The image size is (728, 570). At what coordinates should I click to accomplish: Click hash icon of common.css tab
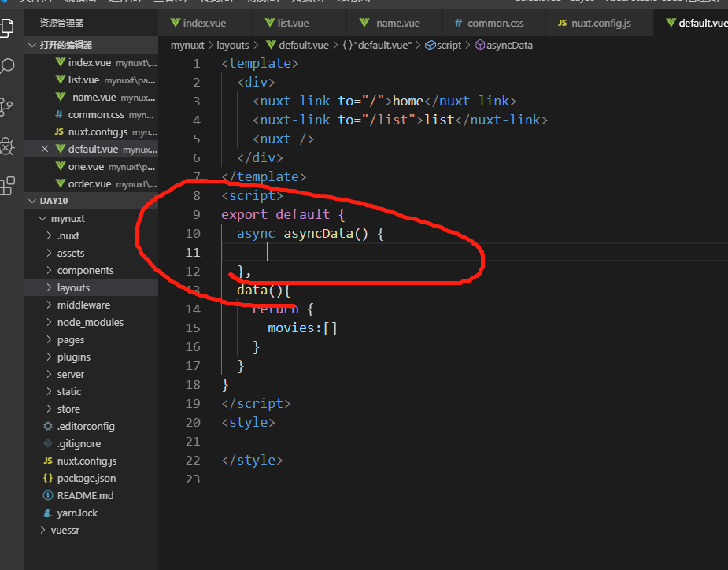click(458, 23)
